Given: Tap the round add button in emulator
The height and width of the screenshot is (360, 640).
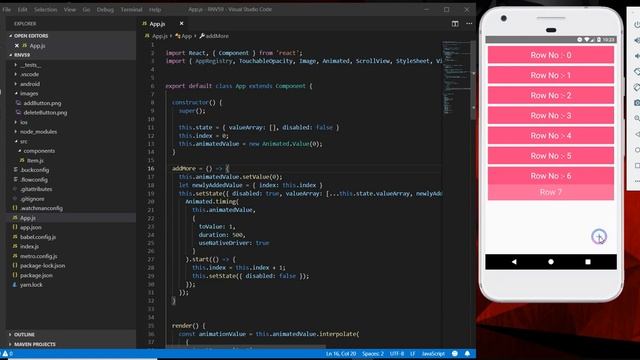Looking at the screenshot, I should (x=599, y=236).
